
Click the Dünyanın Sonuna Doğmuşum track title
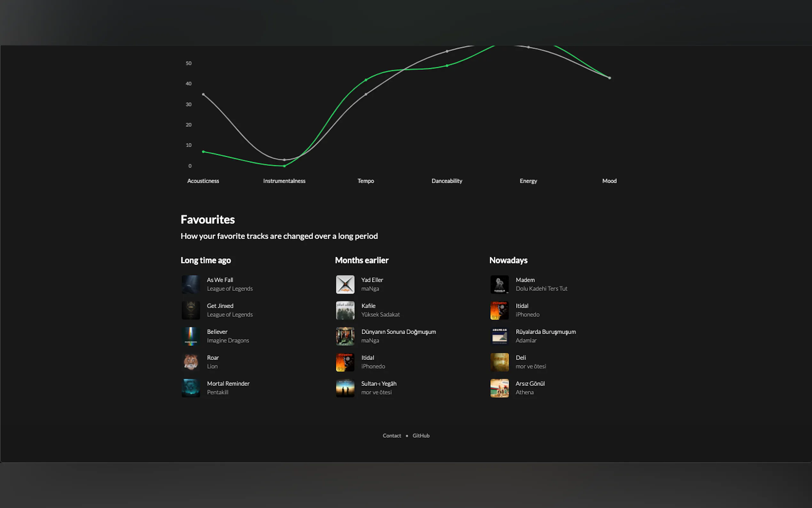(398, 332)
